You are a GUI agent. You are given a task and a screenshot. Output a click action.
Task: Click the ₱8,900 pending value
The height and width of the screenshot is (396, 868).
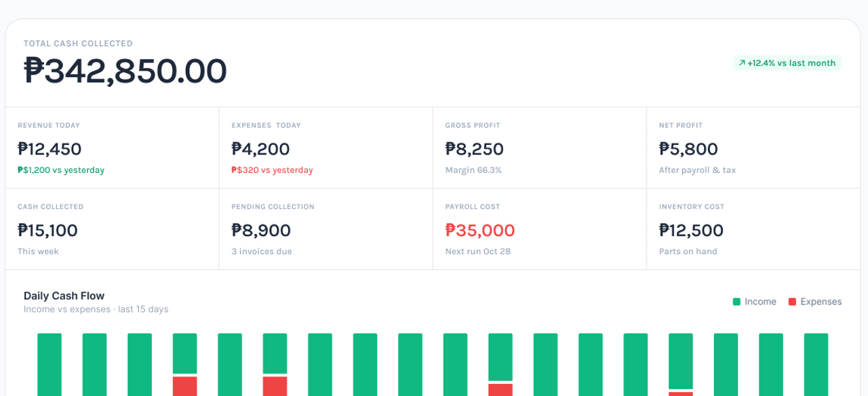coord(261,231)
